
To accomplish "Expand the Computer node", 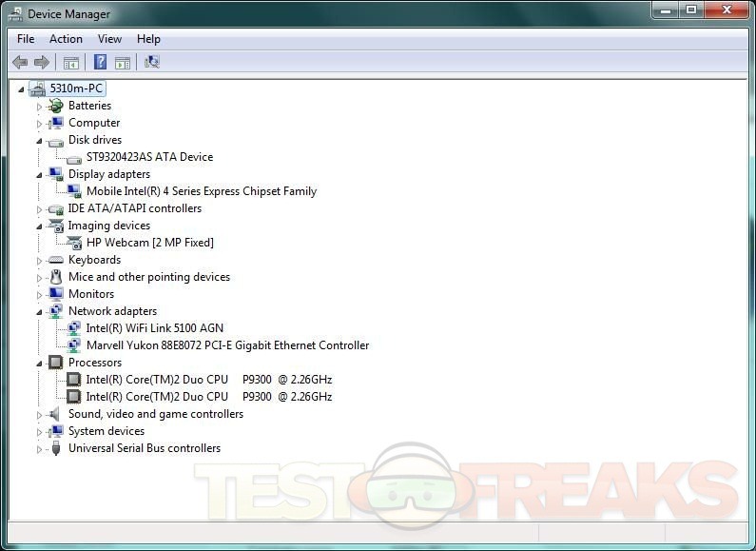I will click(40, 124).
